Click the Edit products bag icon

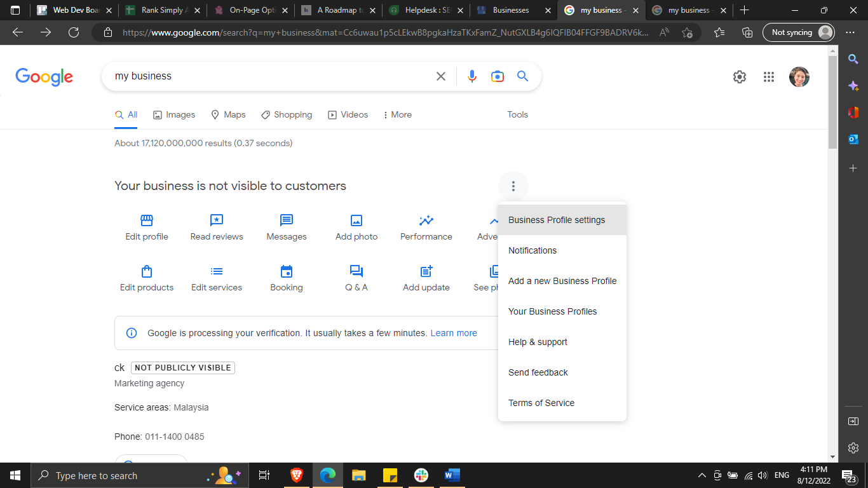(147, 271)
